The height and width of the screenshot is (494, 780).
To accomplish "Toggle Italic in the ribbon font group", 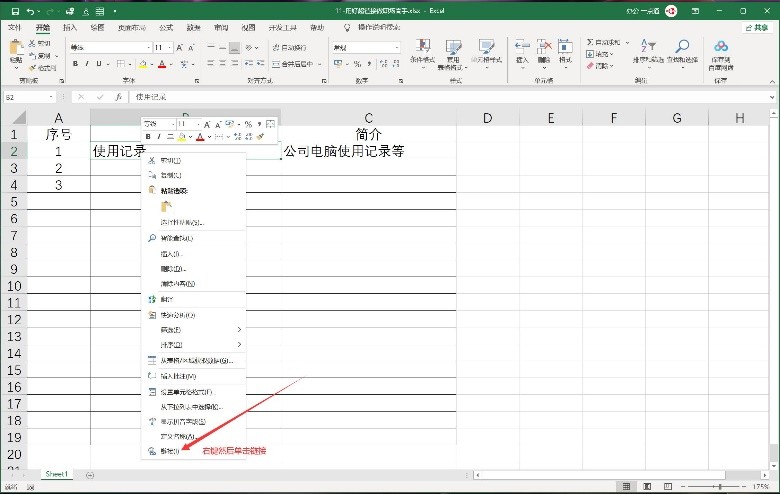I will pos(87,64).
